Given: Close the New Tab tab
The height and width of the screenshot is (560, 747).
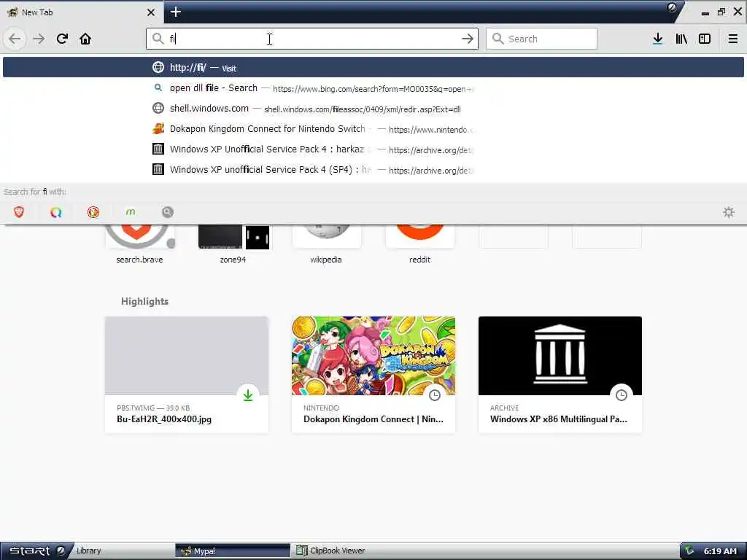Looking at the screenshot, I should (150, 12).
